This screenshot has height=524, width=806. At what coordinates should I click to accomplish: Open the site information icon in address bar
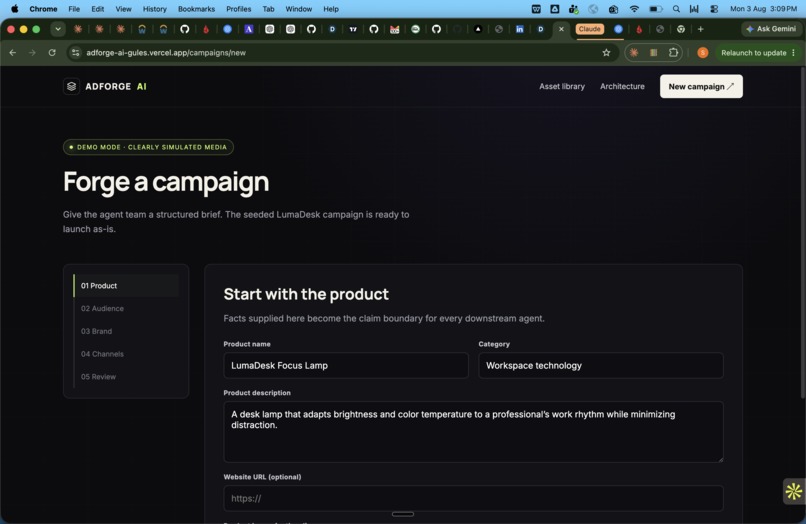pyautogui.click(x=76, y=52)
